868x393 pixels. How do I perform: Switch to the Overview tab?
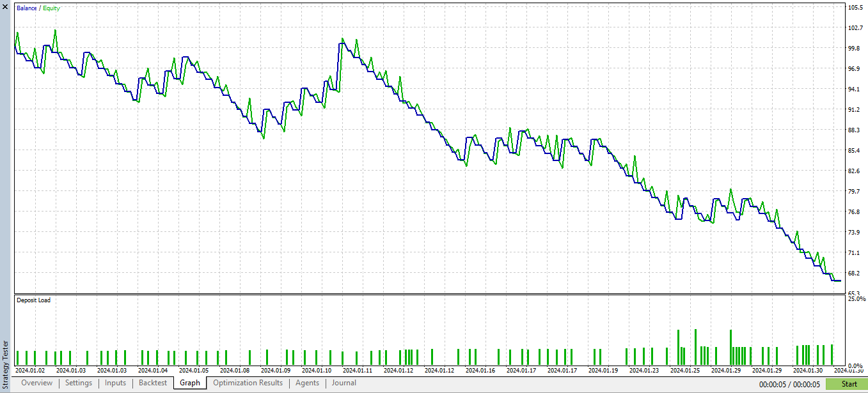36,383
